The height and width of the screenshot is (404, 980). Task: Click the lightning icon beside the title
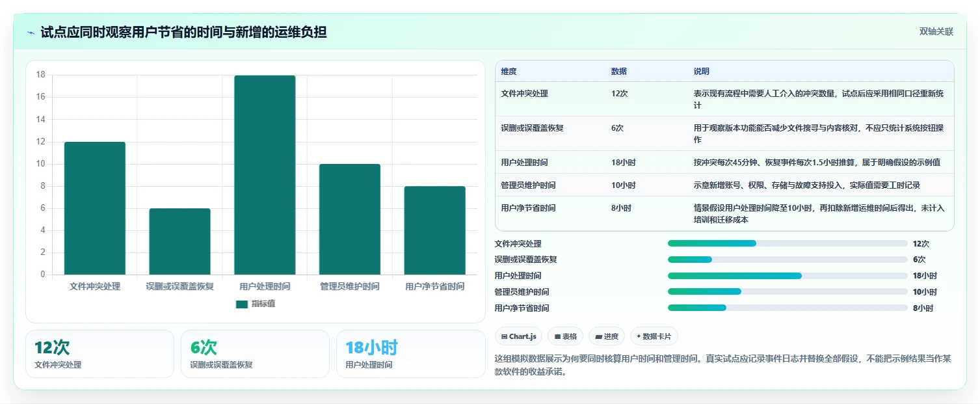(31, 33)
